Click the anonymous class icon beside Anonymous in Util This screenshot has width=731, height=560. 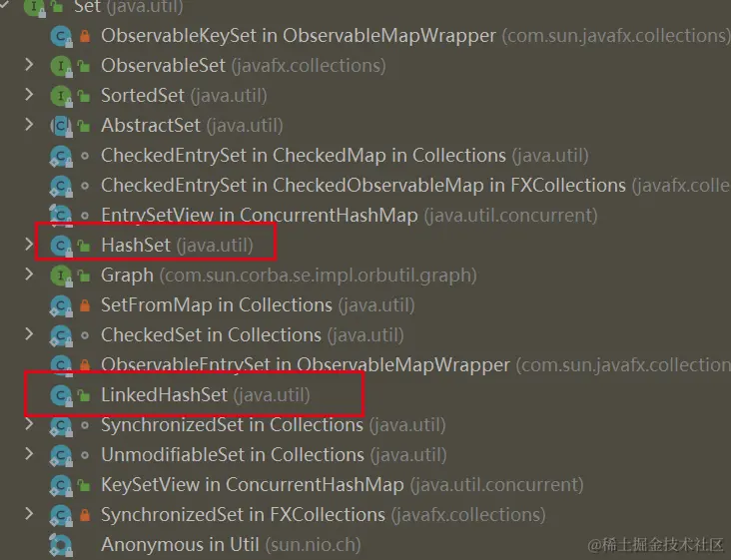coord(61,545)
